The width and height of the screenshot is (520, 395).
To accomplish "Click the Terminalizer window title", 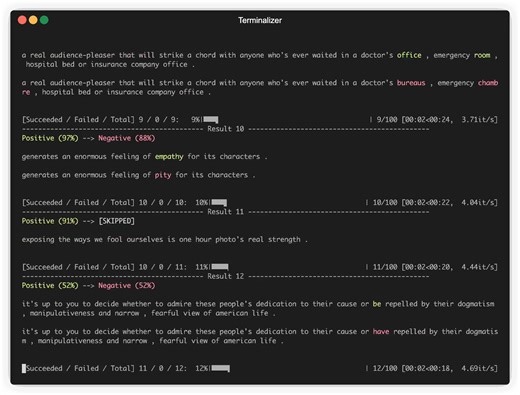I will (x=260, y=20).
